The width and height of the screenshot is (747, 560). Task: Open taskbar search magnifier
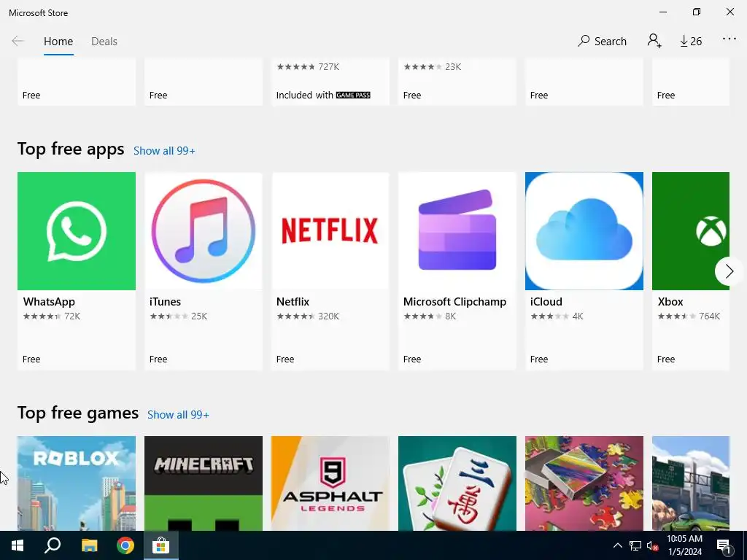coord(53,545)
